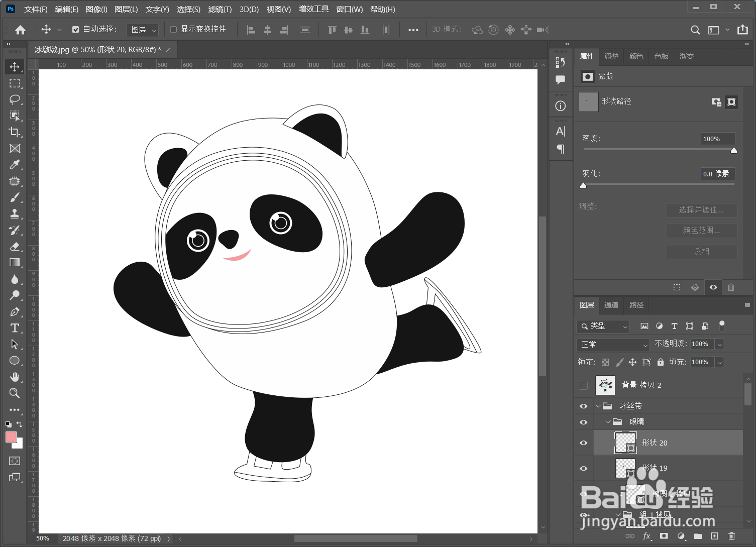The image size is (756, 547).
Task: Select the Clone Stamp tool
Action: click(15, 213)
